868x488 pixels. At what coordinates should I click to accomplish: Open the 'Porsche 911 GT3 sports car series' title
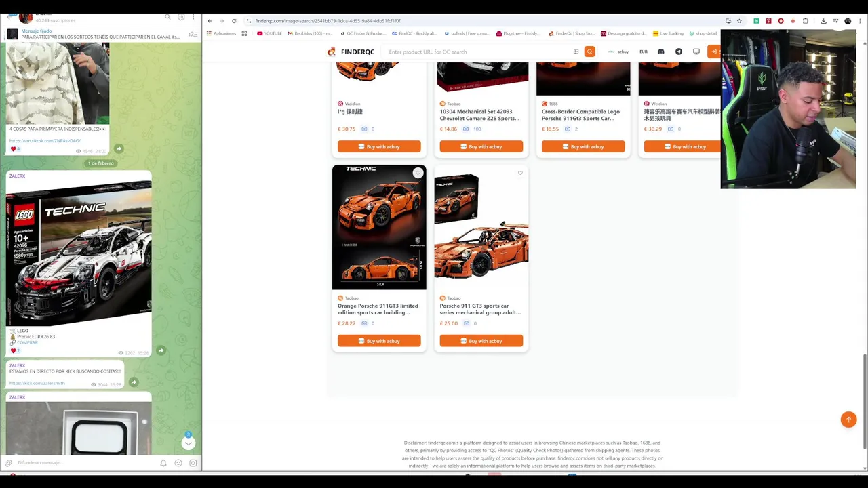[480, 309]
